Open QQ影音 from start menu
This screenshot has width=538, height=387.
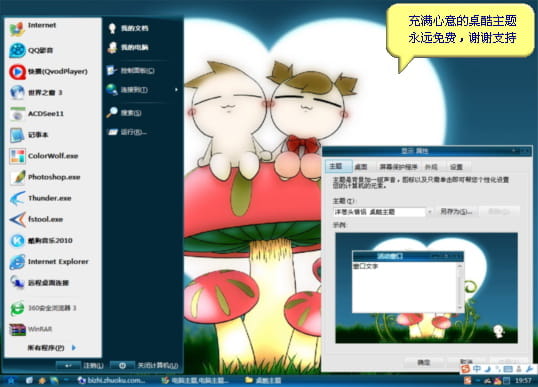click(x=31, y=50)
